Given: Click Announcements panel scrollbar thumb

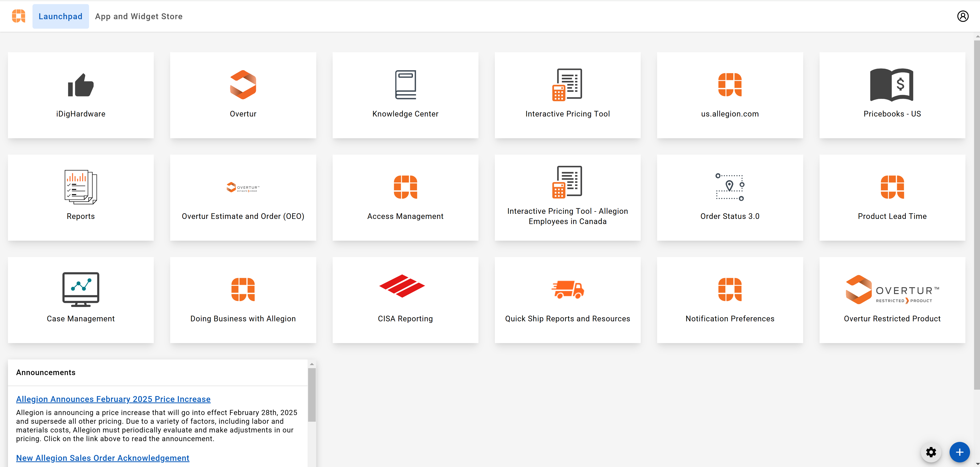Looking at the screenshot, I should point(312,395).
